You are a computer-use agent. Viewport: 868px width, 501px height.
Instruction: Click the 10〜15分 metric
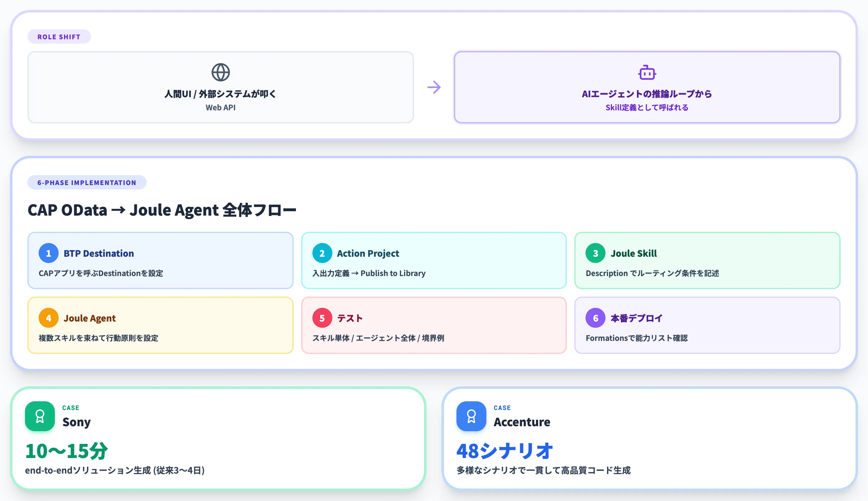(66, 451)
